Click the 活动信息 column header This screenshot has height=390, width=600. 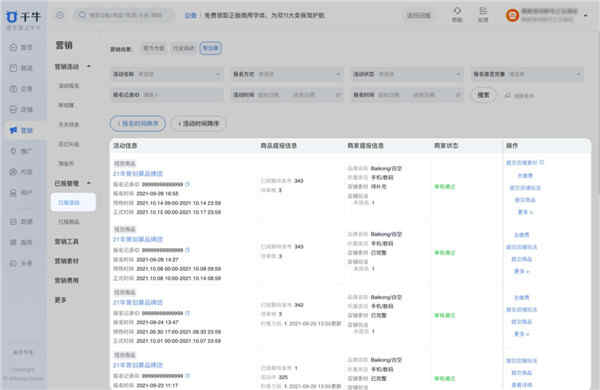(x=125, y=145)
